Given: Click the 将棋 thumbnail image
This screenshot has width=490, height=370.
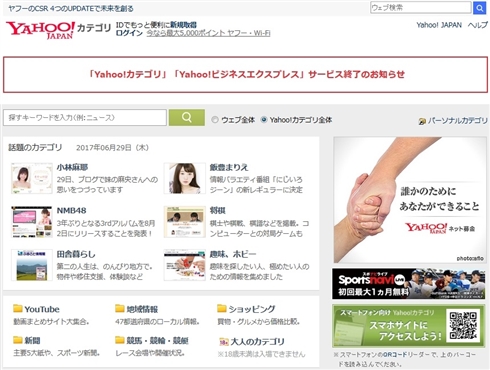Looking at the screenshot, I should pos(185,222).
